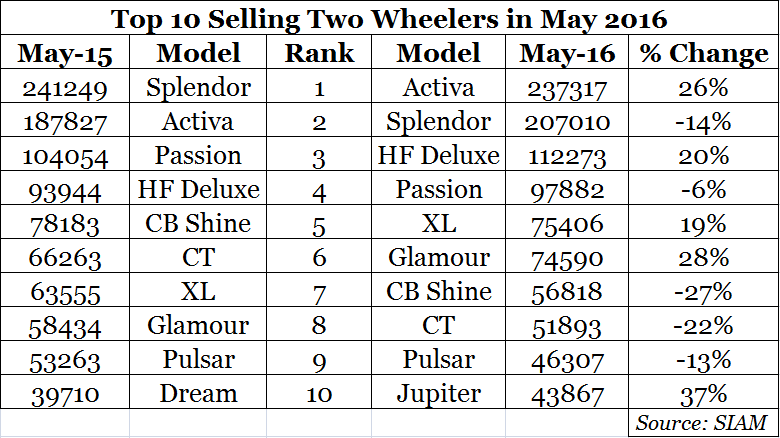
Task: Select the 39710 sales cell
Action: pos(65,393)
